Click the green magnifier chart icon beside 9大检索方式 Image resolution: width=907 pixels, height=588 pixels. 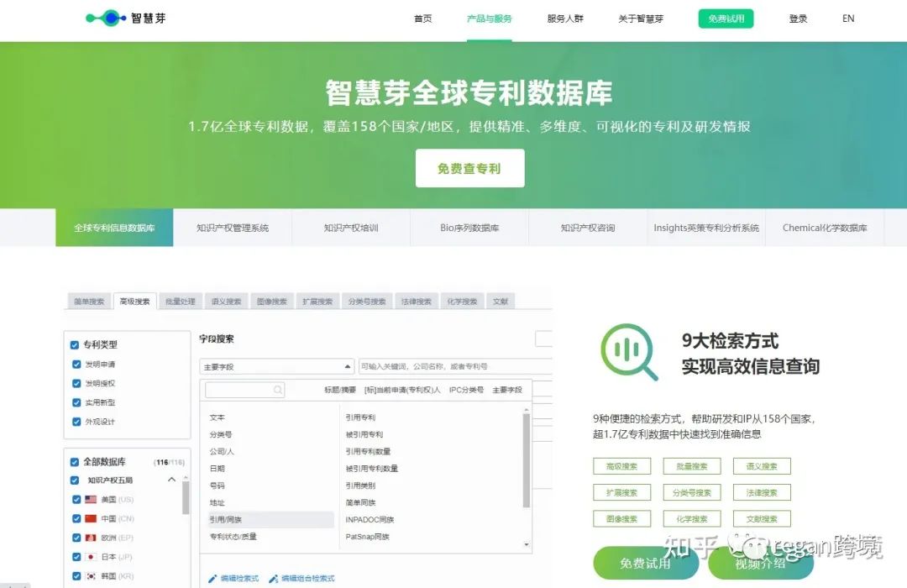point(629,352)
